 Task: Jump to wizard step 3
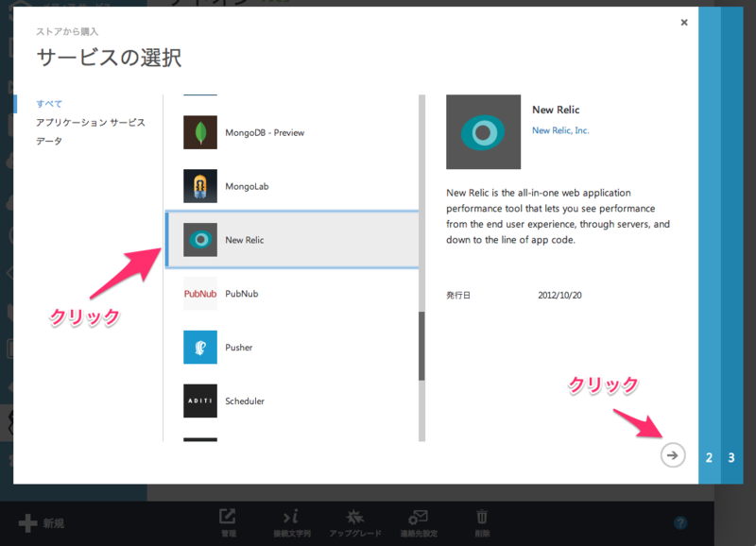point(731,457)
